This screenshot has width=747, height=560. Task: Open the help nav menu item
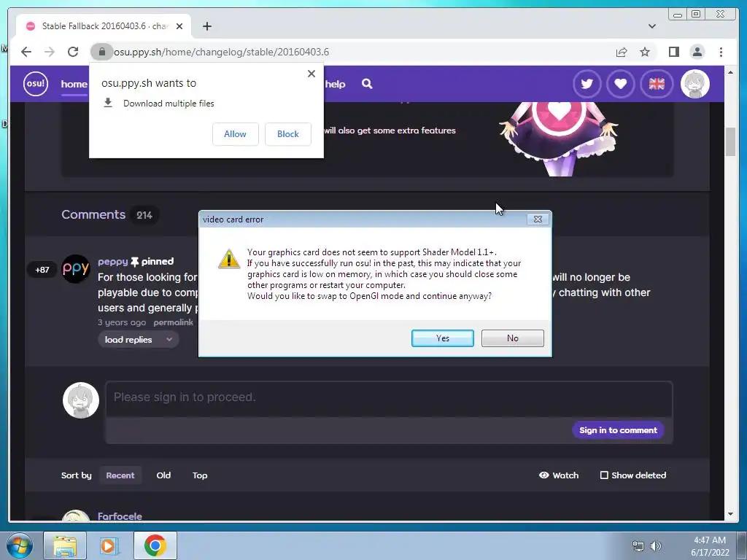click(335, 85)
